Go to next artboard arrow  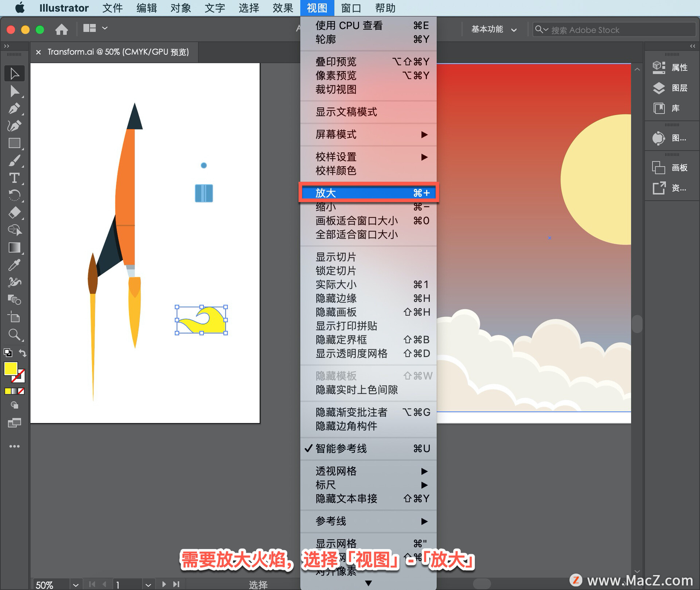tap(164, 584)
